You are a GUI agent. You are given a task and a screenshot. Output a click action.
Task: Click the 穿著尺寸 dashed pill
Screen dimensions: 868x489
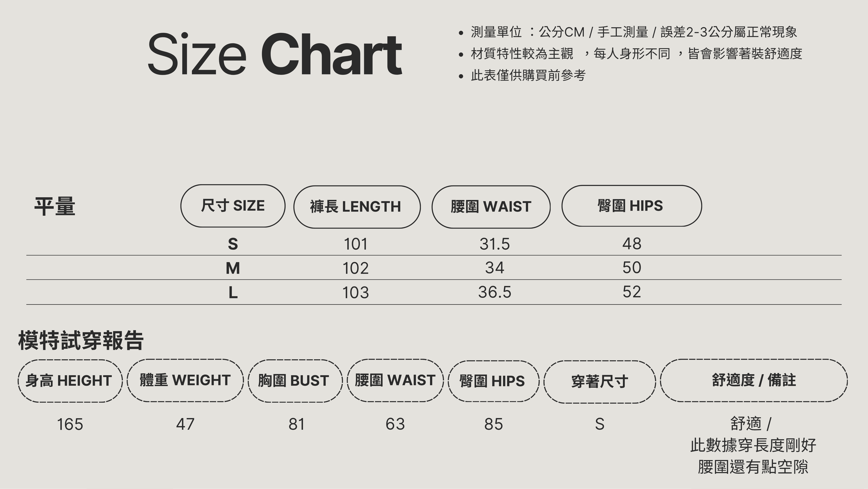coord(599,382)
